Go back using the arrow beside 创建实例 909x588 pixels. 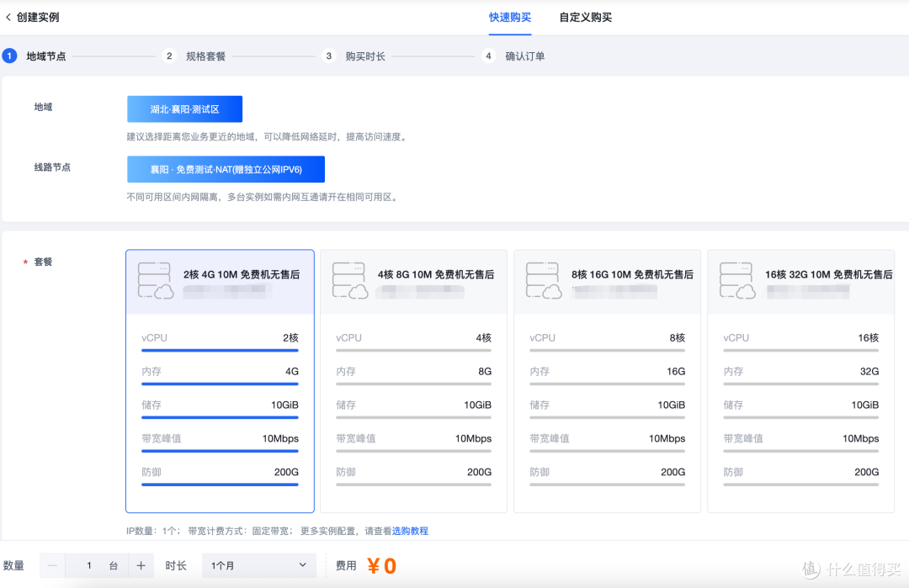point(8,18)
